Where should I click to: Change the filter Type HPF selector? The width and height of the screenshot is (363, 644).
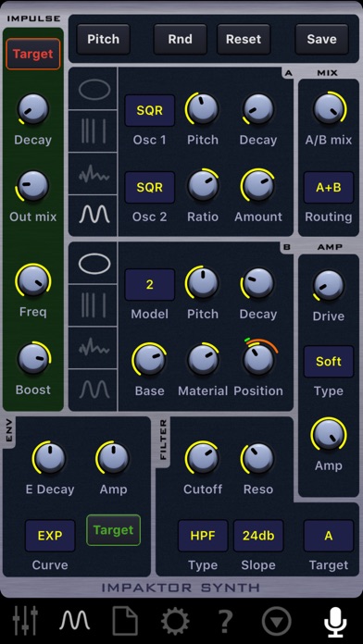(203, 536)
